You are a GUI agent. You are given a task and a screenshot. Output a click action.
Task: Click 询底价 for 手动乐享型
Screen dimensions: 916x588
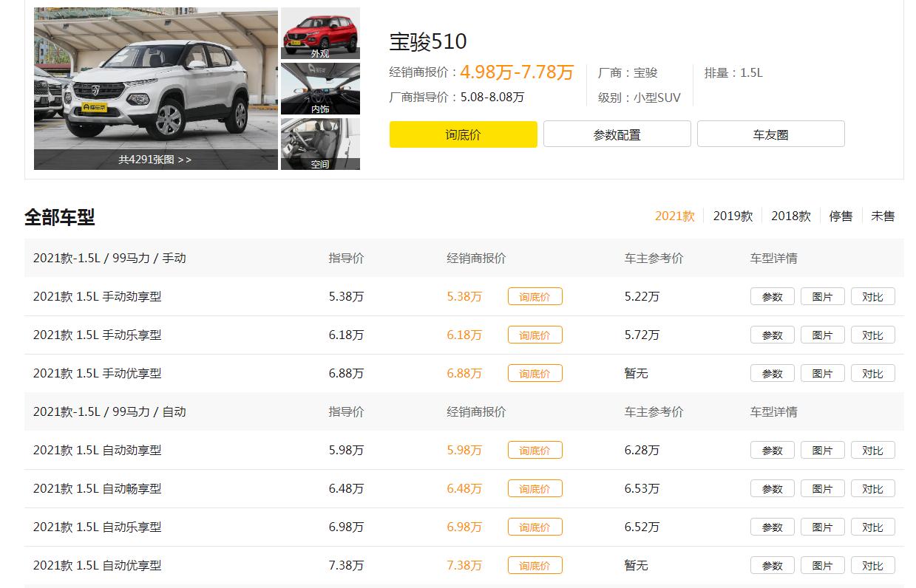tap(535, 335)
